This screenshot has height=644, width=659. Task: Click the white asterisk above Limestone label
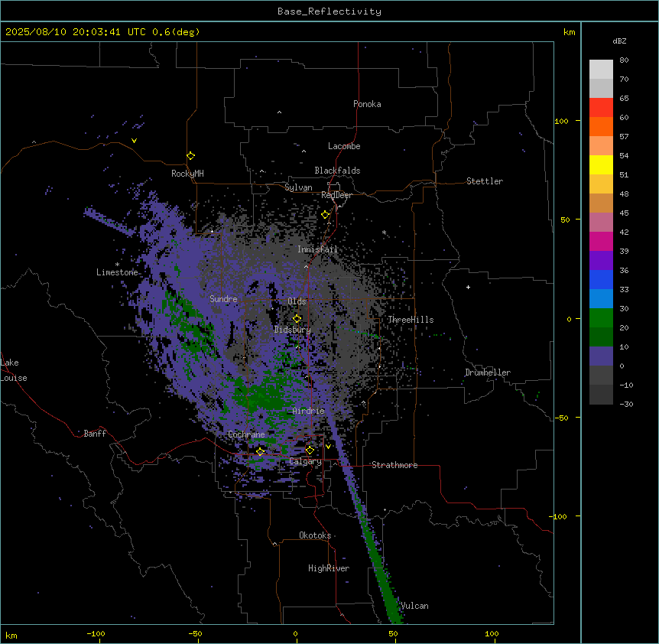click(x=117, y=265)
